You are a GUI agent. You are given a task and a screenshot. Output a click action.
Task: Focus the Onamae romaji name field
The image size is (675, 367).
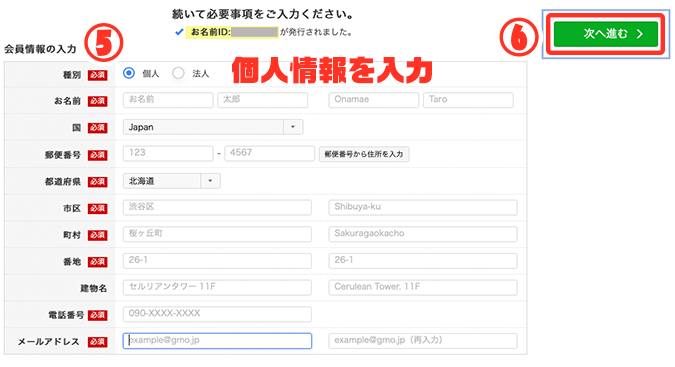pos(374,100)
